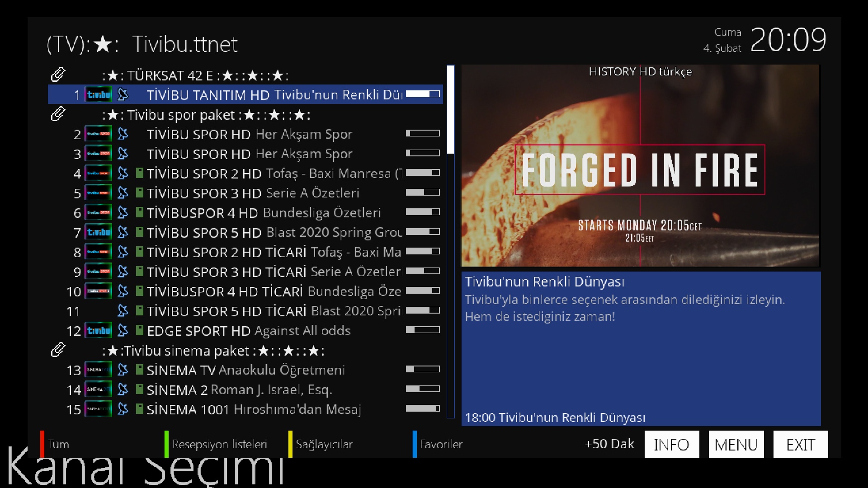
Task: Click the SİNEMA TV channel logo on row 13
Action: 99,370
